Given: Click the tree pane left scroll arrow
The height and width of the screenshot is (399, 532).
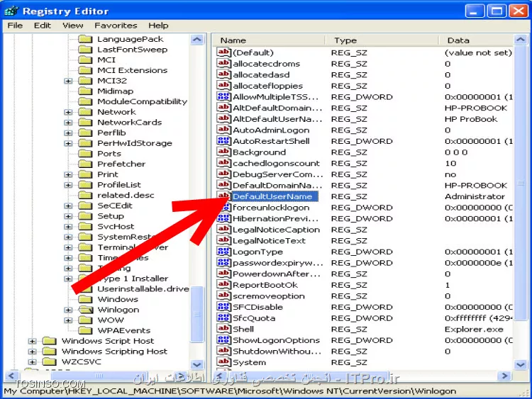Looking at the screenshot, I should coord(11,376).
